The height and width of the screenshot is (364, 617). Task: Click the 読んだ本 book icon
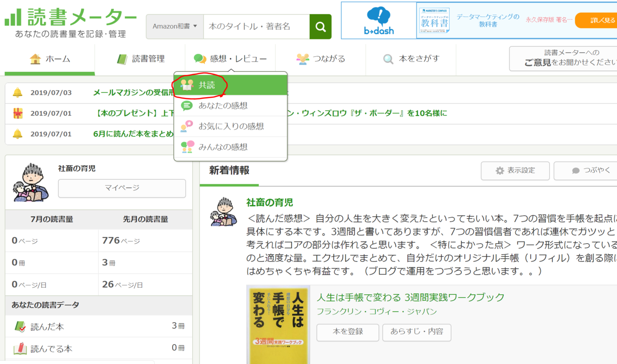[20, 326]
